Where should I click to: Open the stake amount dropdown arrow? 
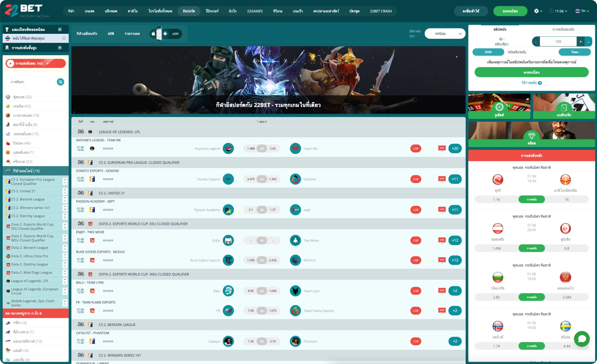tap(588, 42)
